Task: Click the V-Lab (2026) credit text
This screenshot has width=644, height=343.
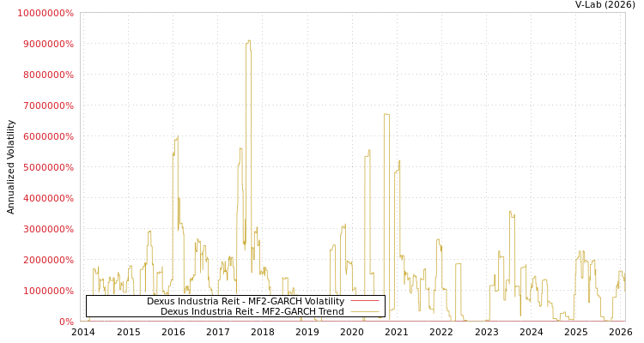Action: (605, 5)
